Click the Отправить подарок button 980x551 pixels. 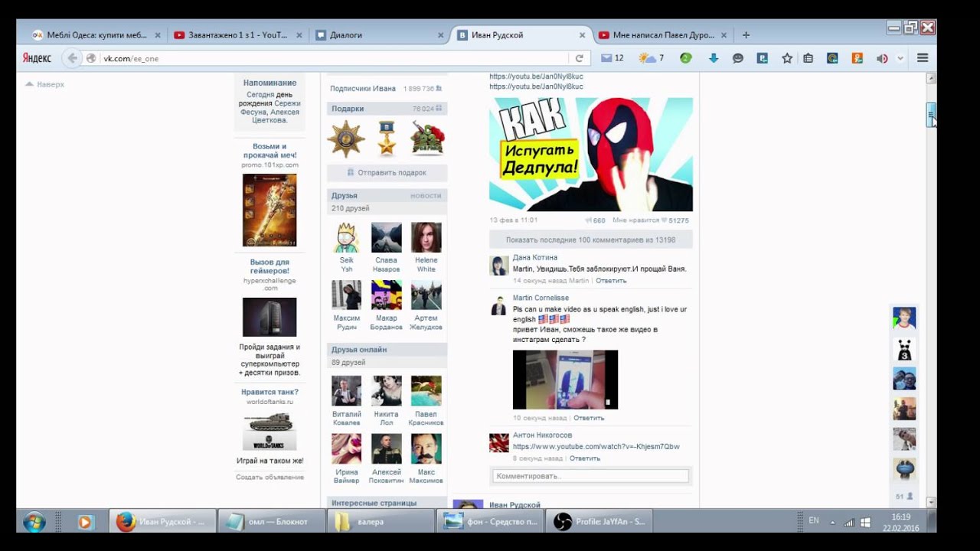(387, 173)
